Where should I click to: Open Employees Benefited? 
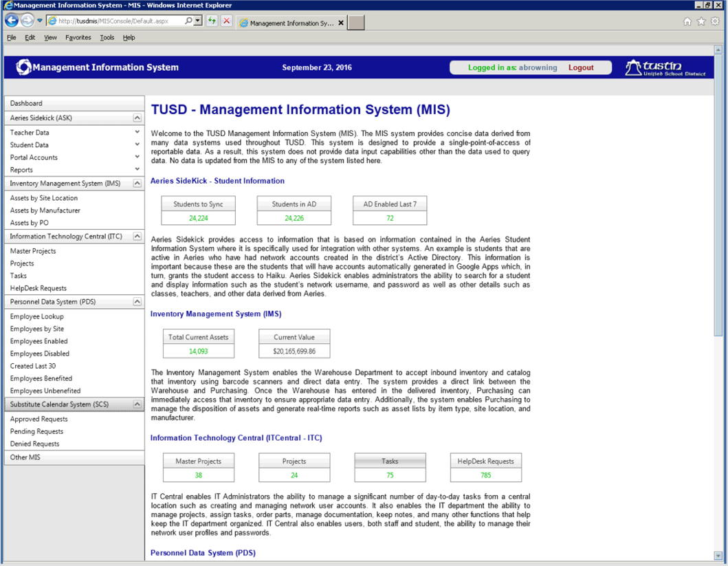pos(41,378)
